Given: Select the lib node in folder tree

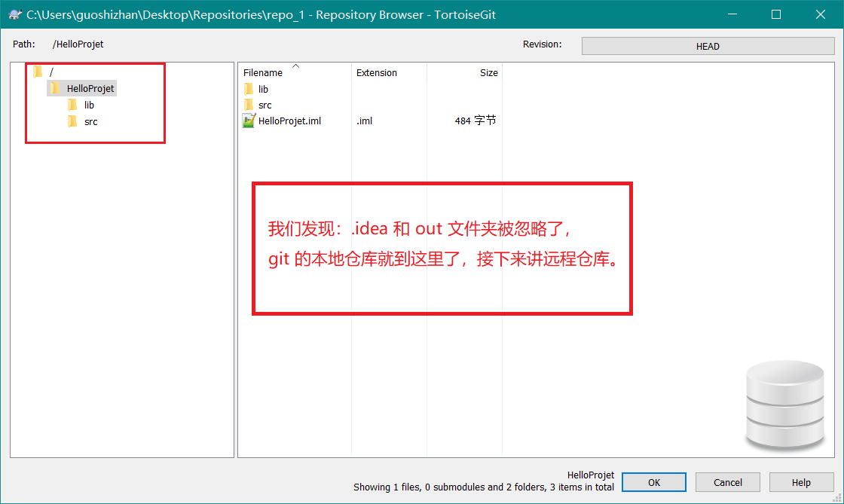Looking at the screenshot, I should 89,105.
